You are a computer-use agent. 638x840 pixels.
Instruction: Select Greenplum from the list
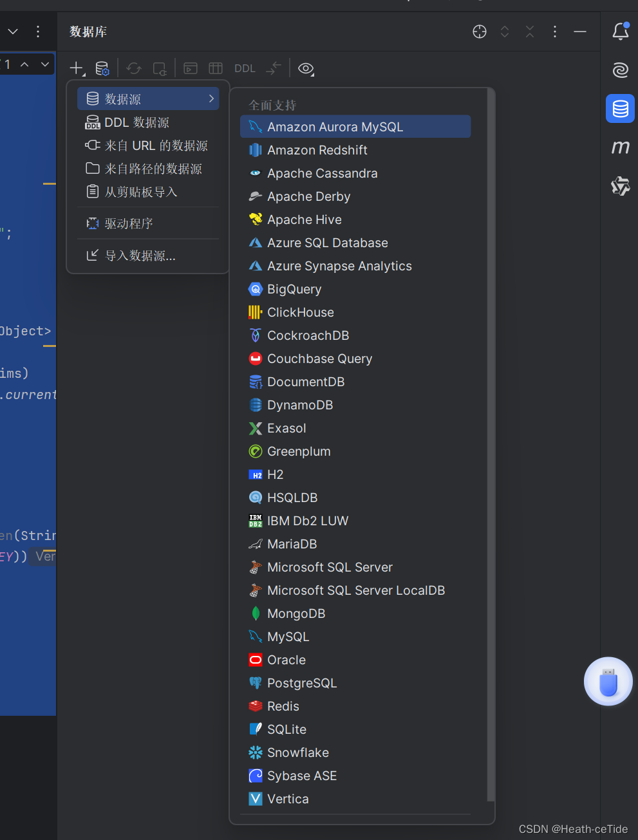pos(355,451)
